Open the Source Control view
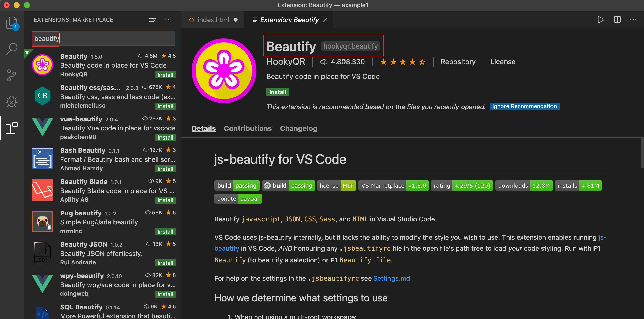The image size is (644, 319). [x=12, y=75]
